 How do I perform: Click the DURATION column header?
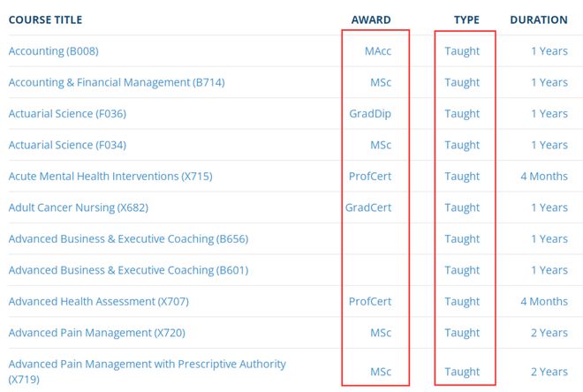coord(539,19)
